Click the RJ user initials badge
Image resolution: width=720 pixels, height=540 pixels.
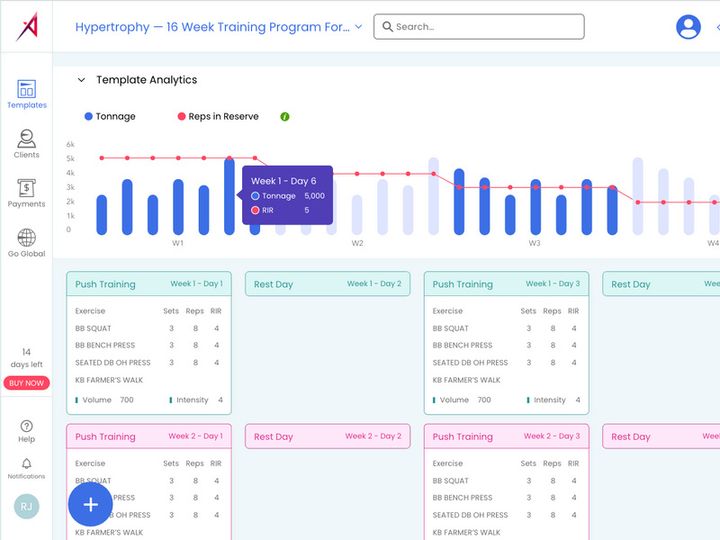point(27,506)
